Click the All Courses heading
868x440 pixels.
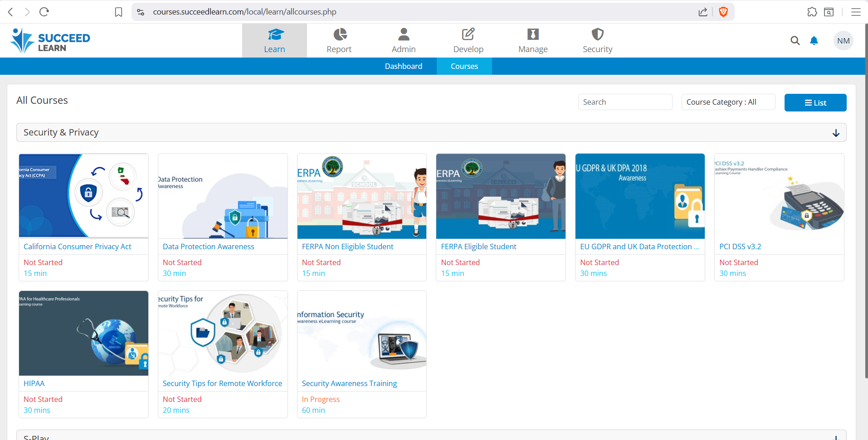coord(42,100)
